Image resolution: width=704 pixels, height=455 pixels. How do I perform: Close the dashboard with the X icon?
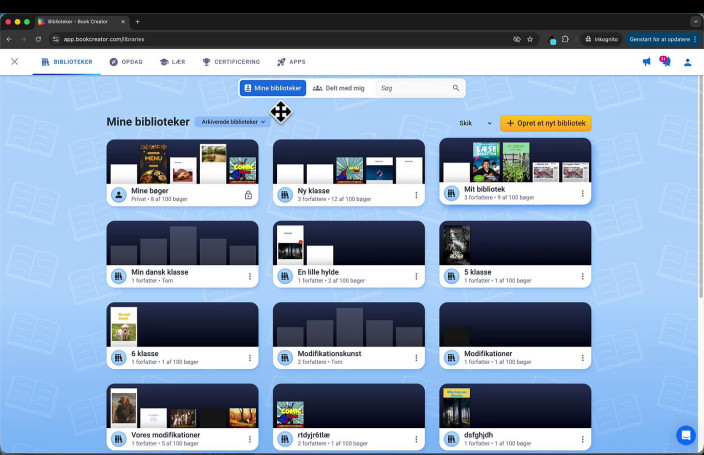(14, 62)
